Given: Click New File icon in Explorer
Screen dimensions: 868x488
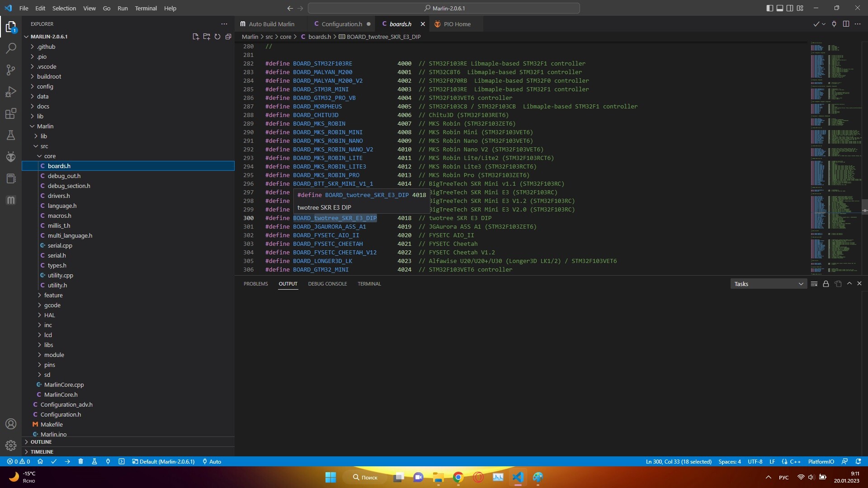Looking at the screenshot, I should click(196, 37).
